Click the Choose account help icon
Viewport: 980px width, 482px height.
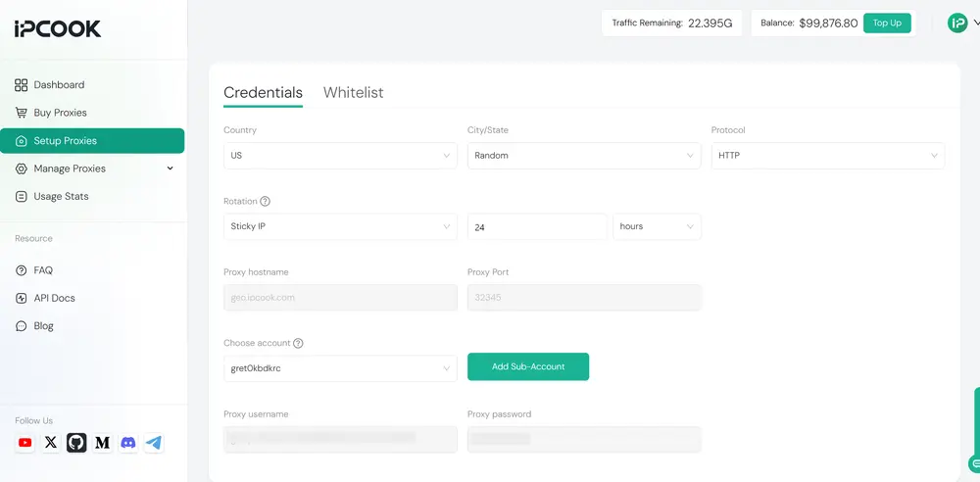298,343
